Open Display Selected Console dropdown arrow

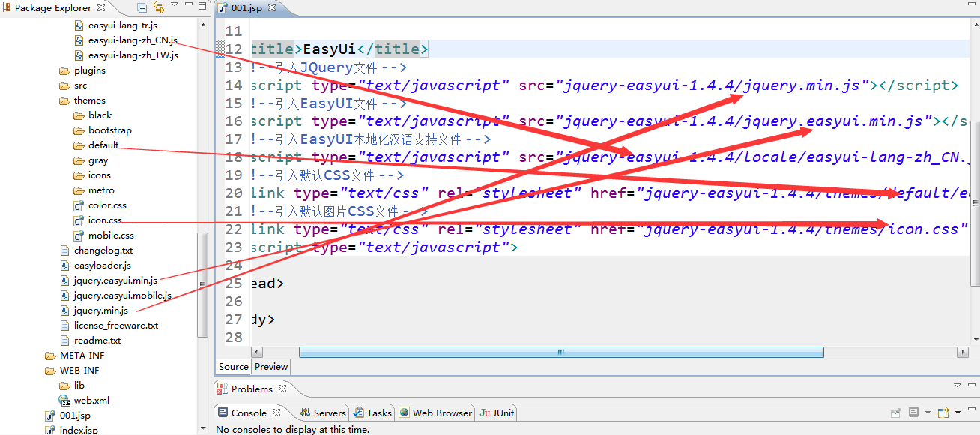[x=927, y=413]
